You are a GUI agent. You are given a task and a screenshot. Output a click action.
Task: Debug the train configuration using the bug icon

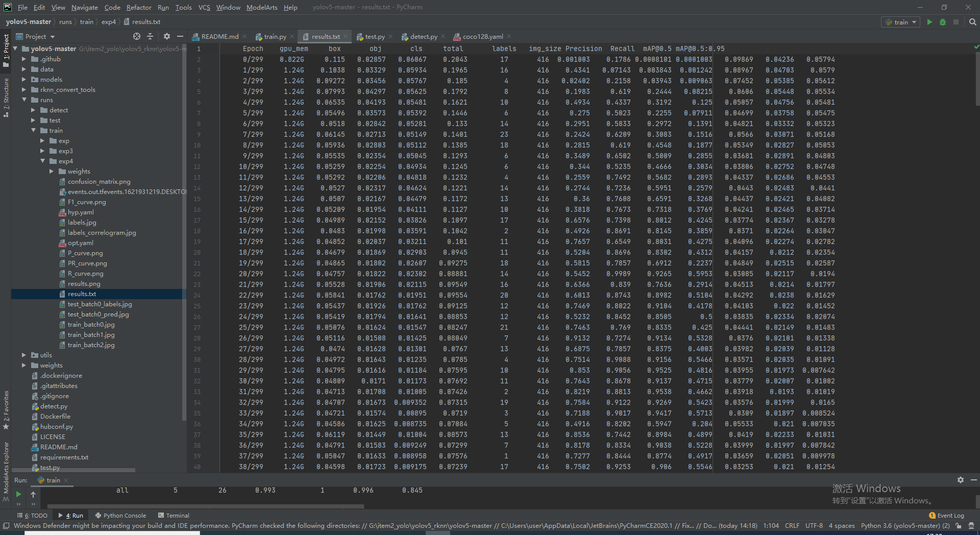pyautogui.click(x=943, y=22)
